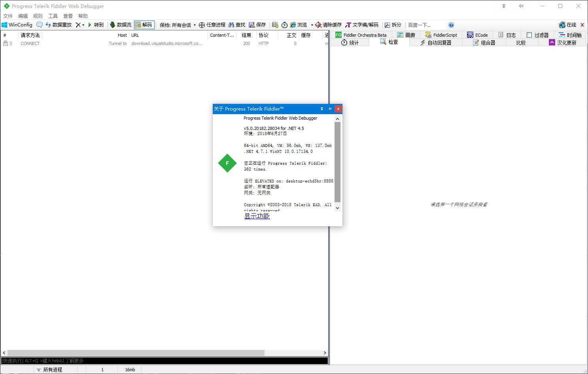Image resolution: width=588 pixels, height=374 pixels.
Task: Sort by URL column header
Action: click(x=168, y=35)
